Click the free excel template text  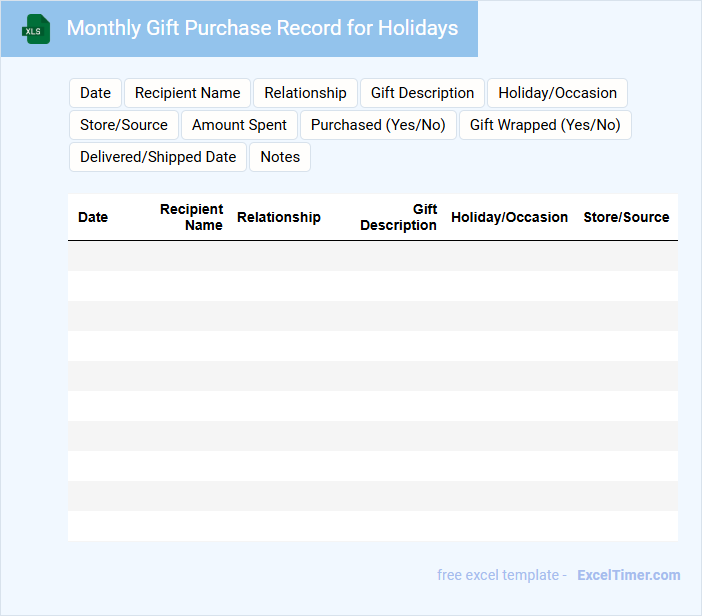coord(498,575)
